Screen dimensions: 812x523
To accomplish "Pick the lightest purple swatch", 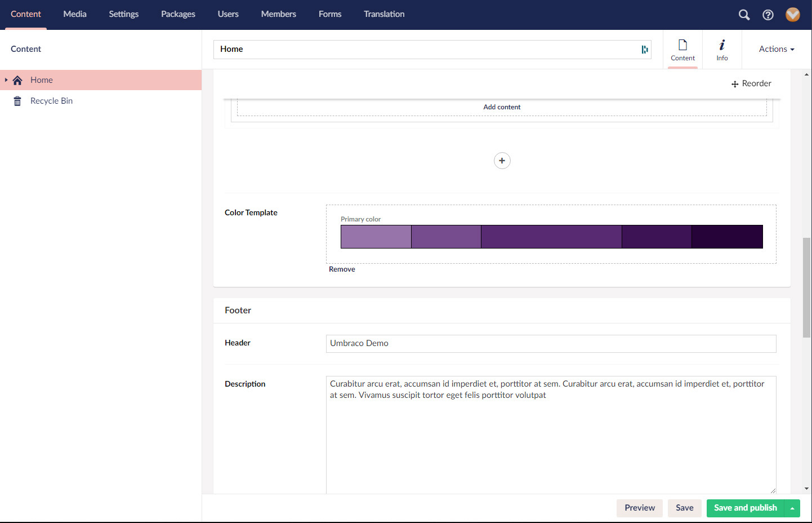I will coord(376,237).
